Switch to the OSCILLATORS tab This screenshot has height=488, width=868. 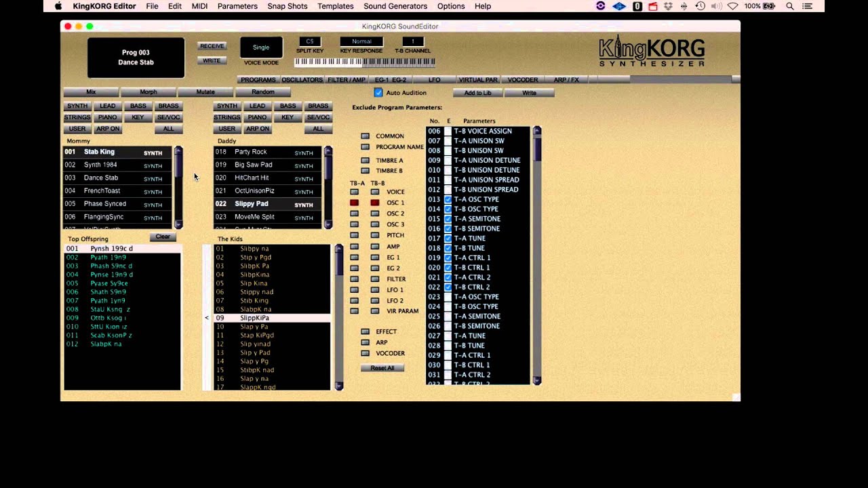(302, 80)
